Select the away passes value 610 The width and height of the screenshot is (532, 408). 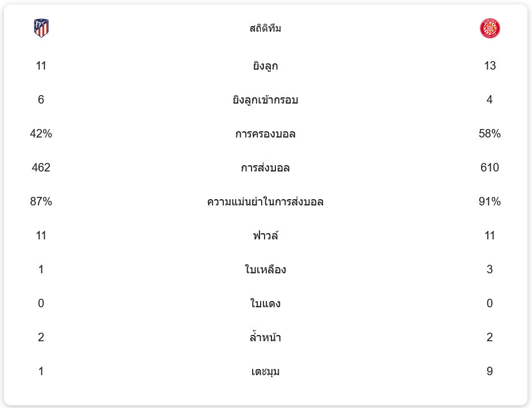coord(490,168)
